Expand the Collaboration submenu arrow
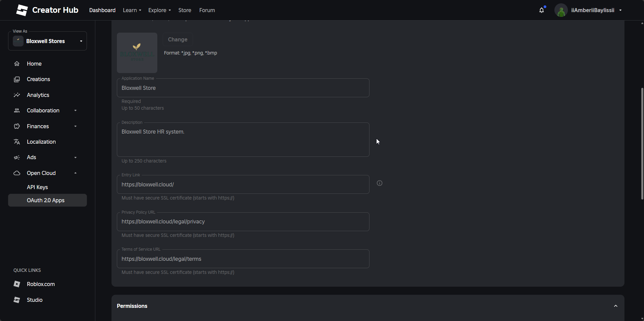The width and height of the screenshot is (644, 321). pyautogui.click(x=75, y=110)
